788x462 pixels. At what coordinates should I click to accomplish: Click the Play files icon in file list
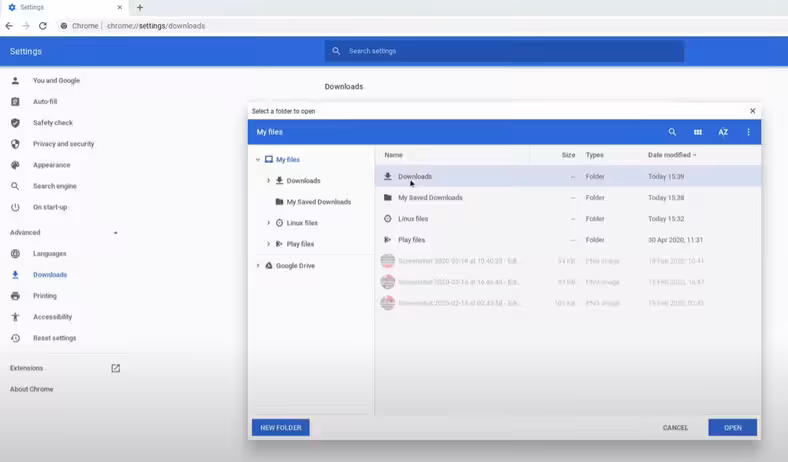387,240
